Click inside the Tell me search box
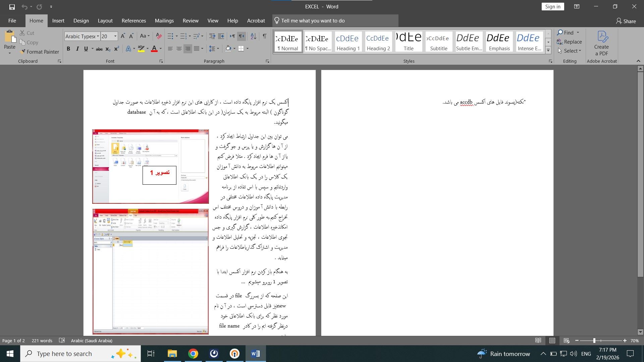Viewport: 644px width, 362px height. click(x=335, y=20)
